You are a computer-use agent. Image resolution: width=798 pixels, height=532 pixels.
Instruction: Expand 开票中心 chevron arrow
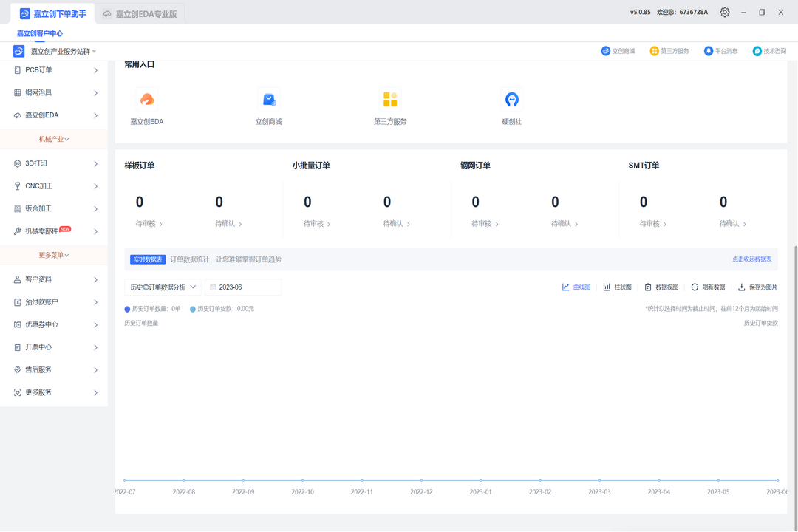[x=95, y=347]
